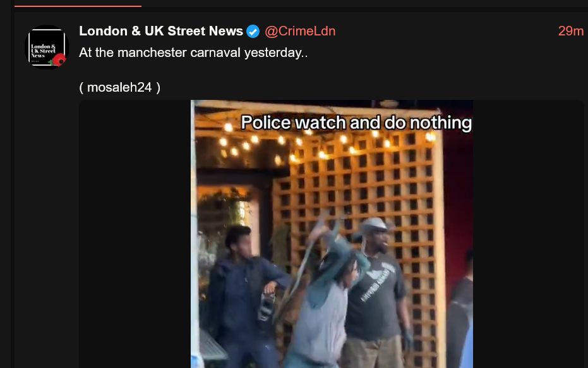Click the right black letterbox of video
This screenshot has width=588, height=368.
(528, 234)
